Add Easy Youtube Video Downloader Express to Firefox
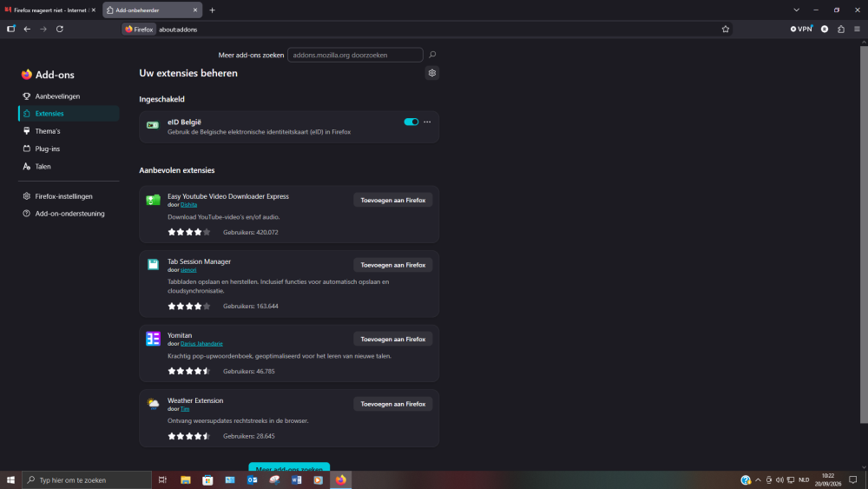The image size is (868, 489). click(x=392, y=200)
